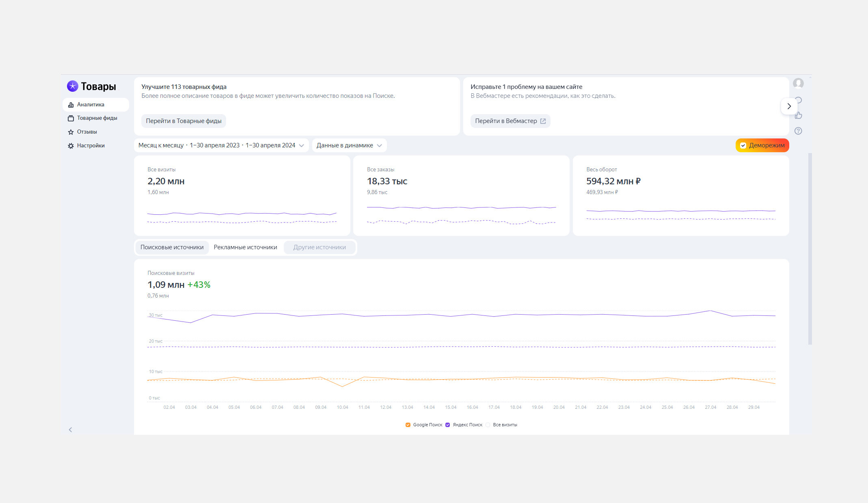Collapse the left sidebar with chevron
This screenshot has width=868, height=503.
pyautogui.click(x=70, y=430)
